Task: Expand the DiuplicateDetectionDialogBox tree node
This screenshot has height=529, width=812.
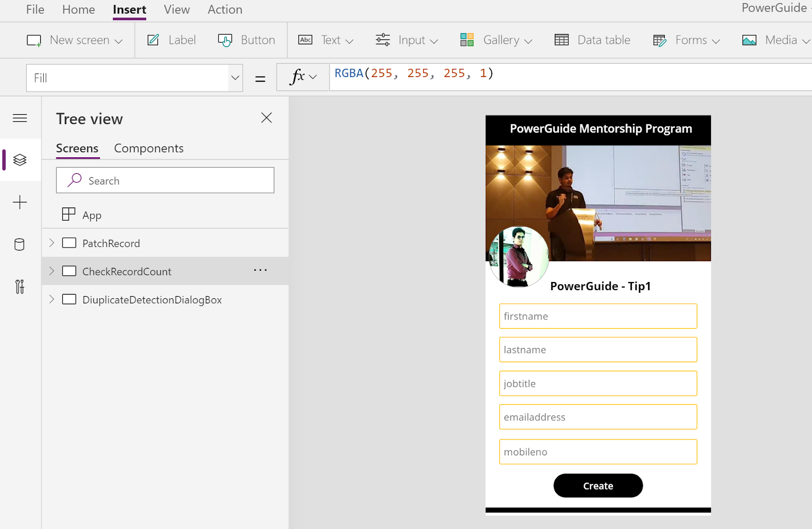Action: 51,299
